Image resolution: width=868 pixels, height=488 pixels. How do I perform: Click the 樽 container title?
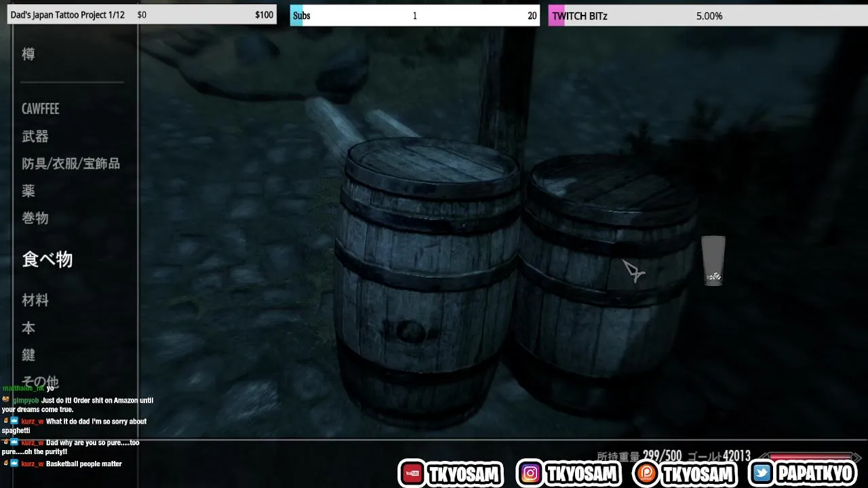click(x=28, y=54)
